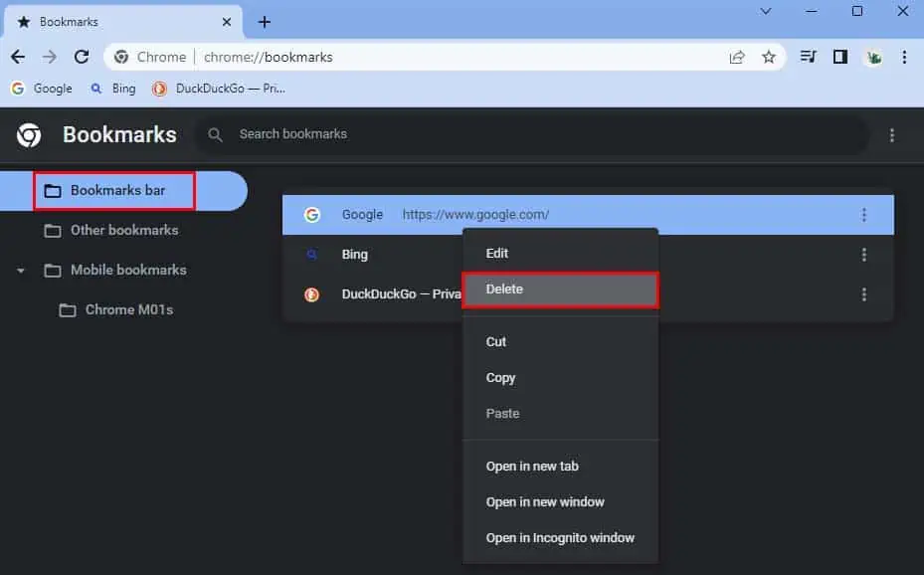
Task: Bookmark this tab with the star icon
Action: click(x=769, y=57)
